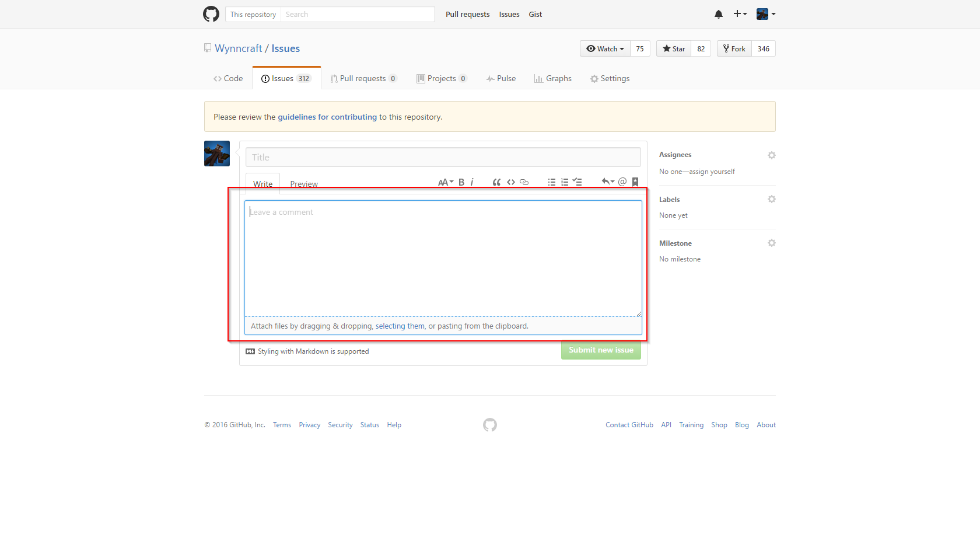Open Issues in the top navigation bar
The width and height of the screenshot is (980, 537).
tap(509, 15)
